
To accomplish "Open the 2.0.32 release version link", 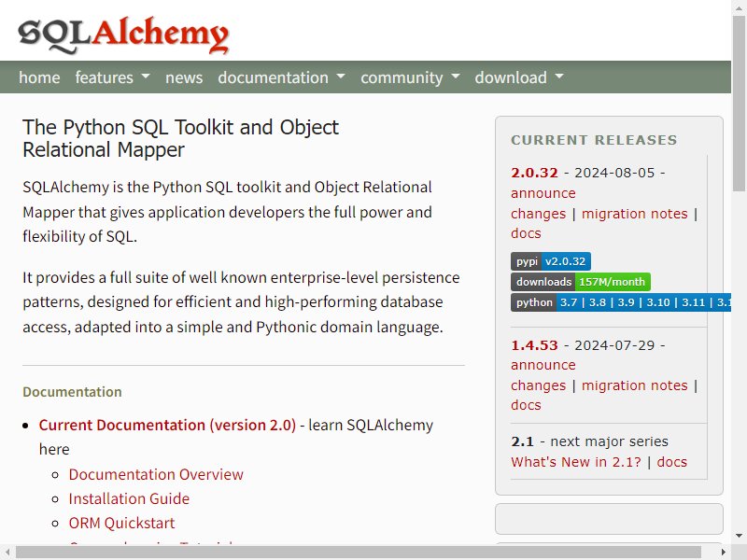I will coord(534,173).
